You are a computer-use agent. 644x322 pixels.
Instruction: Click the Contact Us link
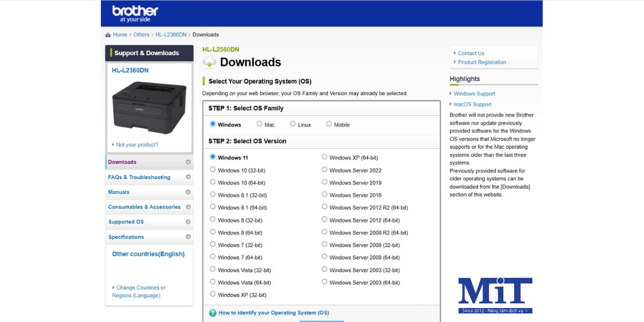[x=471, y=53]
